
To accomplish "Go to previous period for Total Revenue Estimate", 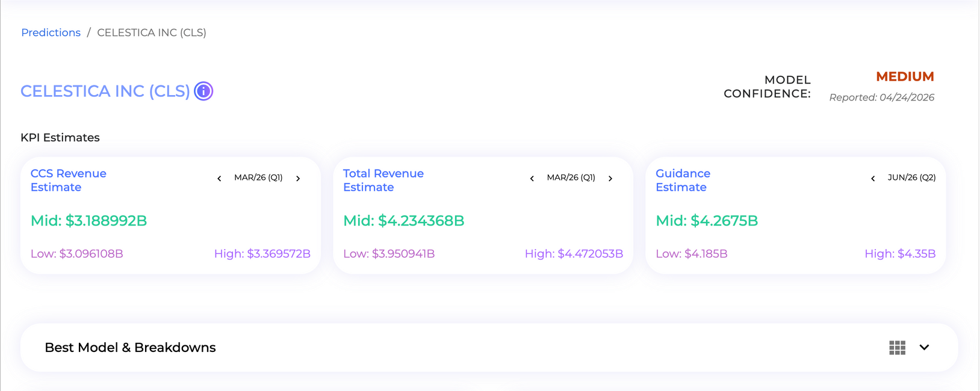I will 532,178.
